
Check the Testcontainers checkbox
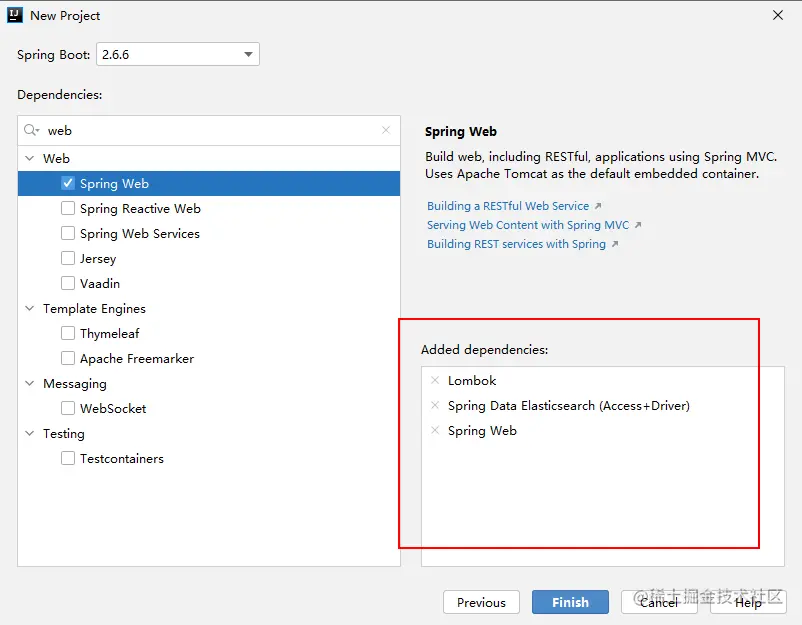coord(68,458)
